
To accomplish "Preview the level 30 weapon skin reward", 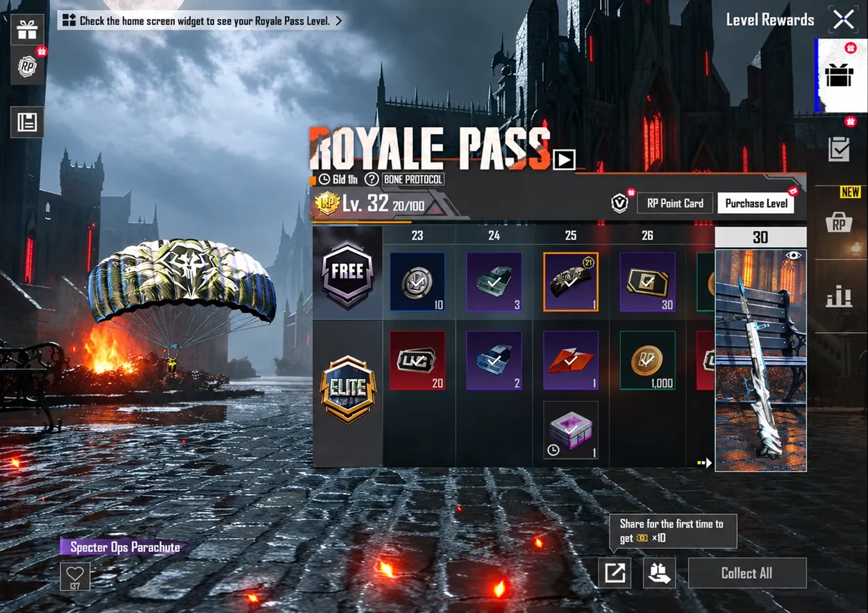I will (761, 360).
